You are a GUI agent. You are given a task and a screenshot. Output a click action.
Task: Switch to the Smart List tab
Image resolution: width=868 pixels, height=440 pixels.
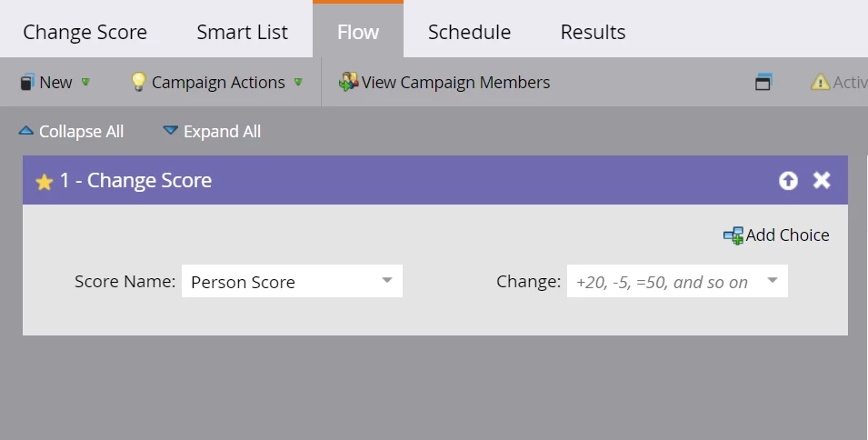coord(242,32)
